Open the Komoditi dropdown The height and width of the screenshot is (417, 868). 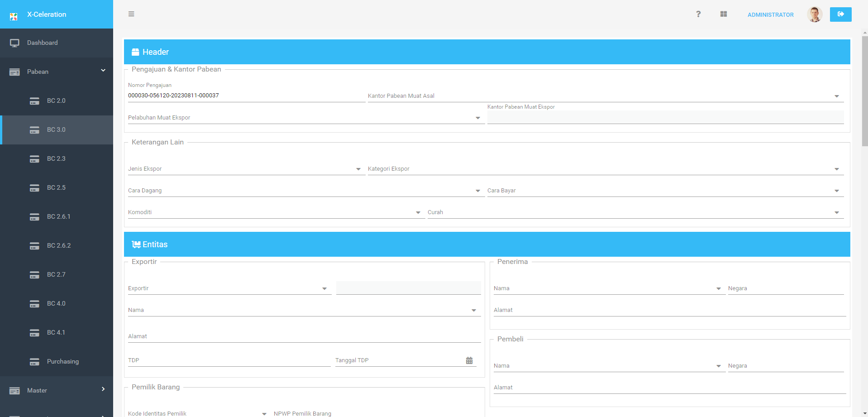pyautogui.click(x=277, y=212)
